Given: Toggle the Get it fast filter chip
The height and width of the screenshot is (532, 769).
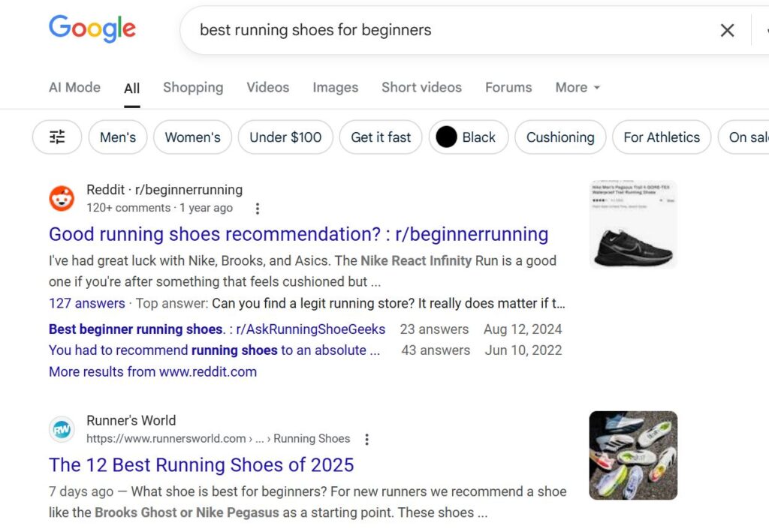Looking at the screenshot, I should click(x=381, y=137).
